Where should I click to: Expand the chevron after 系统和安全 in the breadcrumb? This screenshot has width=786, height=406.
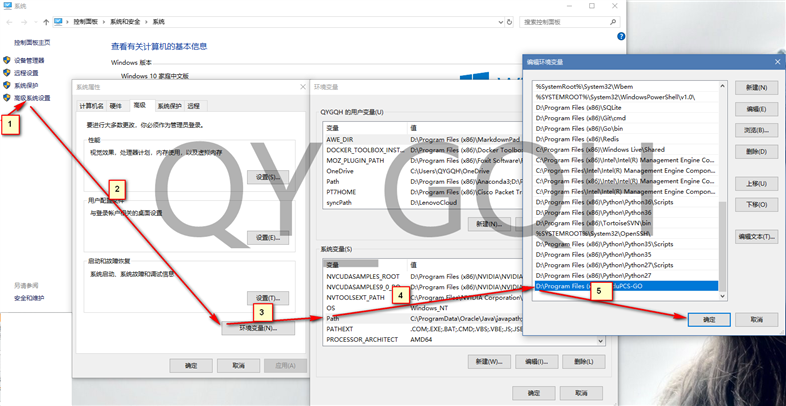(x=147, y=22)
